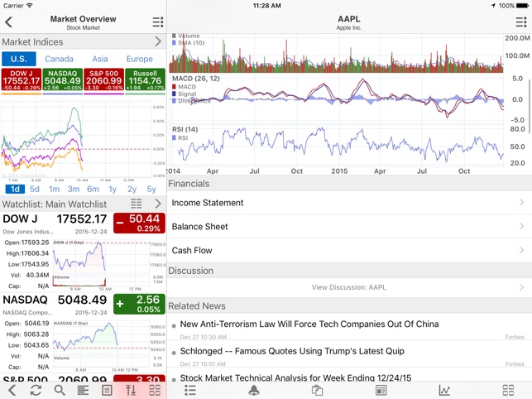Tap the magenta S&P 500 legend bar
The image size is (532, 399).
(103, 94)
